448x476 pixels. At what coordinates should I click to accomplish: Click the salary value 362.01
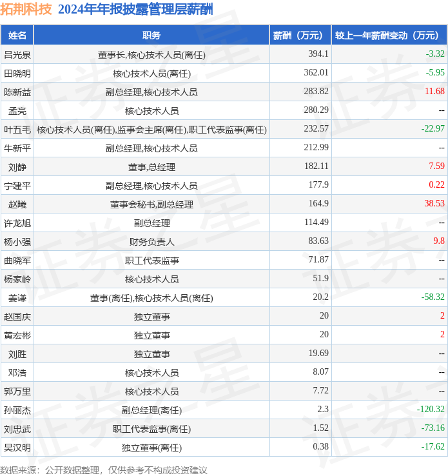coord(316,72)
